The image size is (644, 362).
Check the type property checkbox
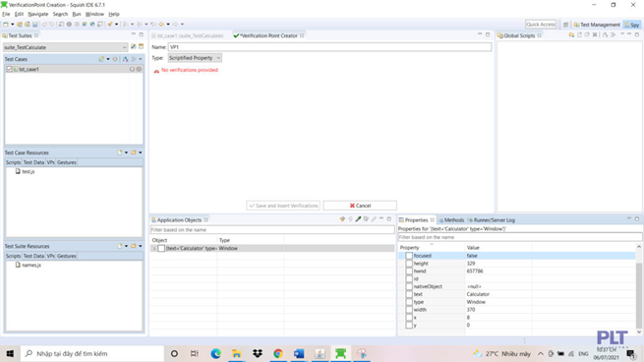pos(409,302)
